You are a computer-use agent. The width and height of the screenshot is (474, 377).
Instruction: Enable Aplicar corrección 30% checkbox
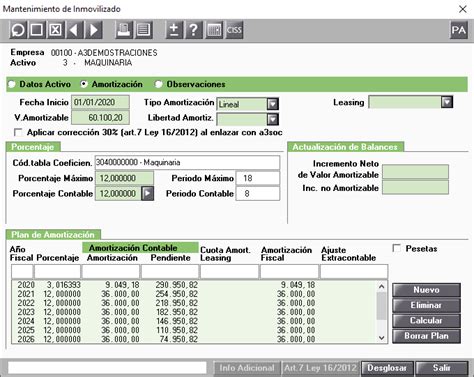[18, 133]
